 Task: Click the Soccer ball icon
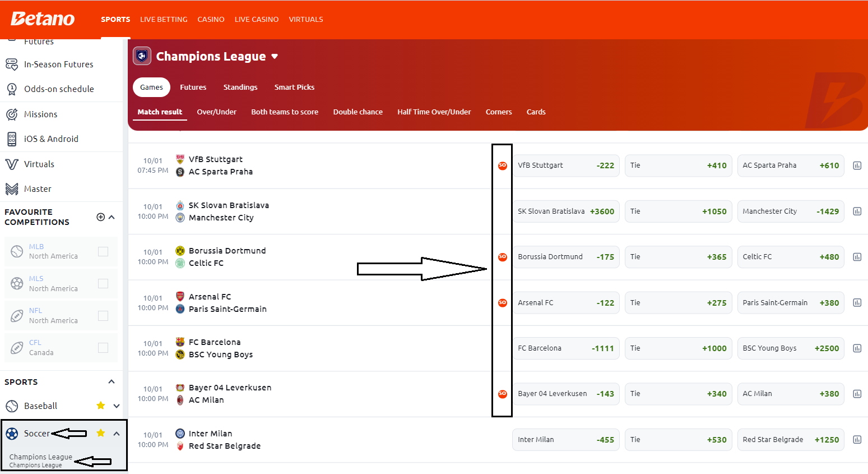12,434
